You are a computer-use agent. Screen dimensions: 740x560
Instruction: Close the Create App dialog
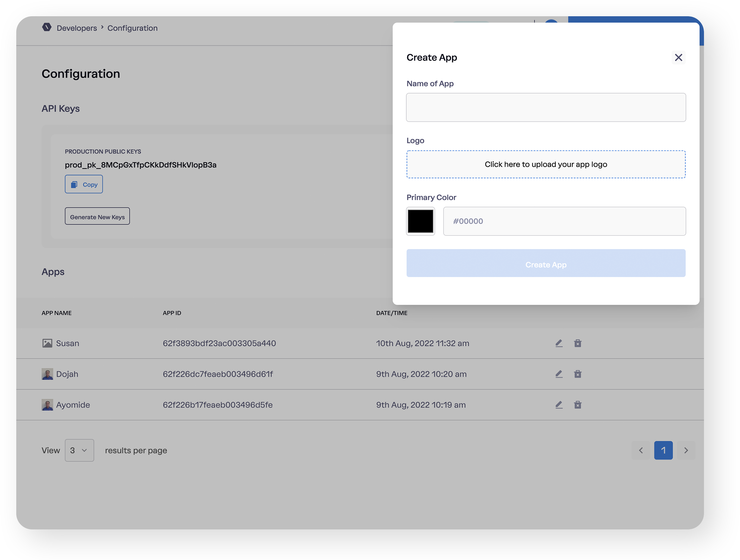[678, 58]
